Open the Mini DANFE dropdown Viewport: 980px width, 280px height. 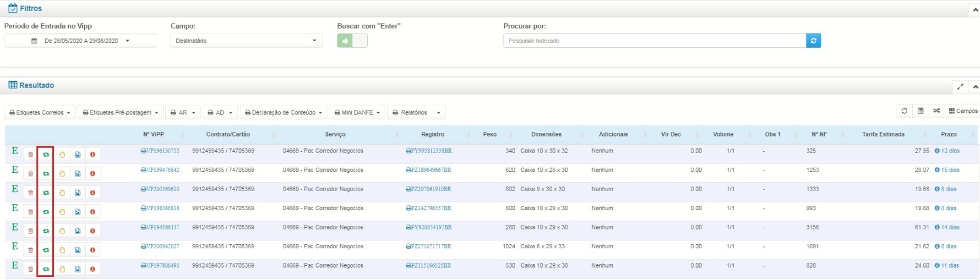[357, 112]
